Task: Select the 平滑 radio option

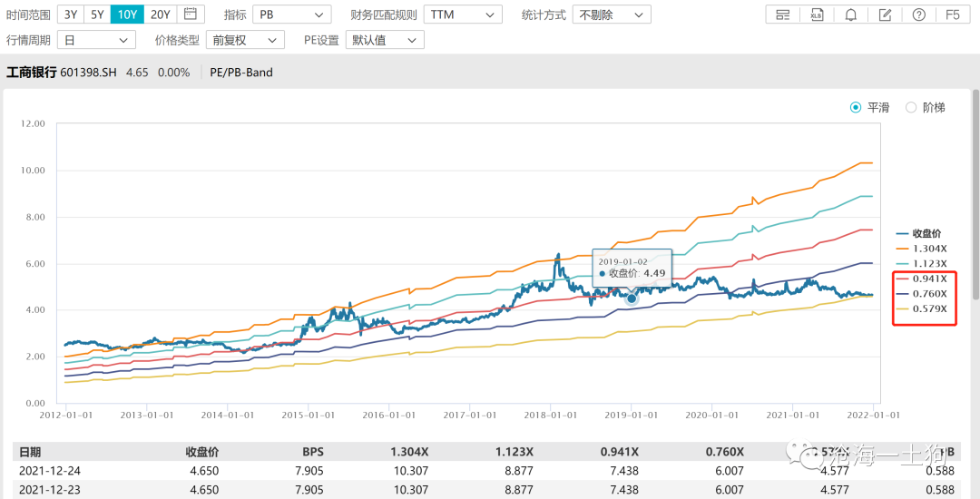Action: point(869,107)
